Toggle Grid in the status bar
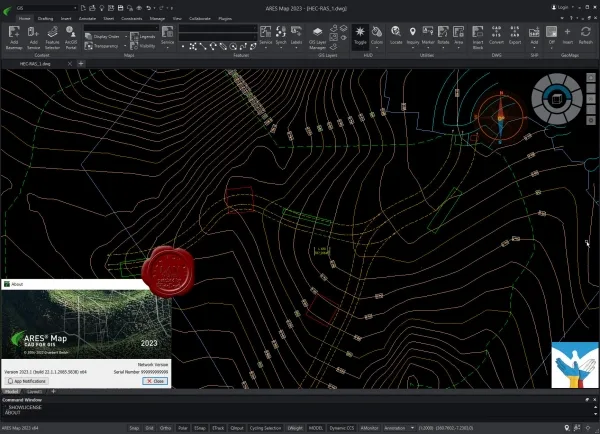This screenshot has width=600, height=434. [149, 428]
